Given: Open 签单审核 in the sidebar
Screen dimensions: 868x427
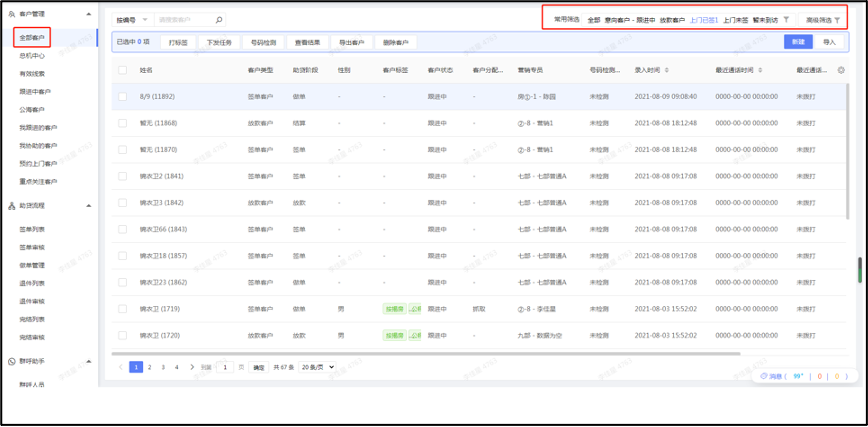Looking at the screenshot, I should (x=32, y=247).
